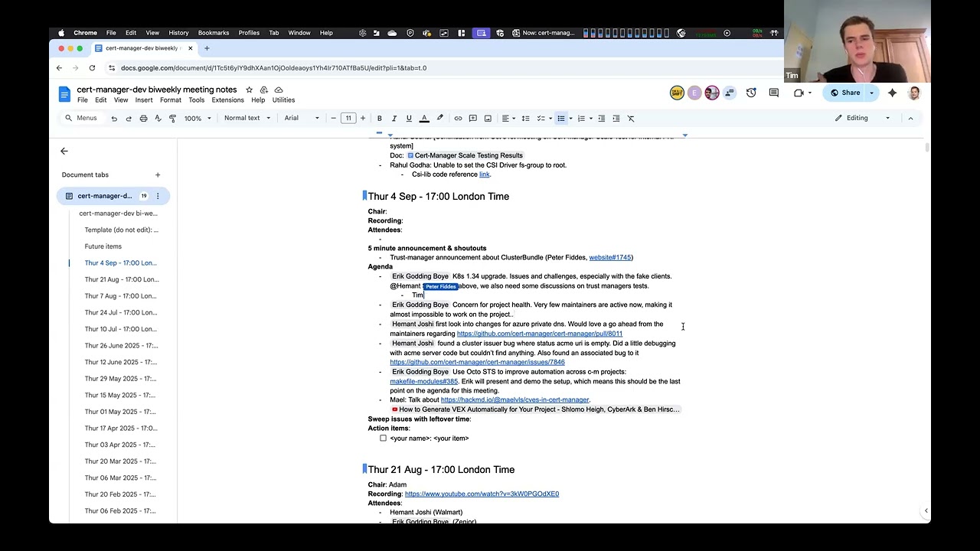Star the document title
The width and height of the screenshot is (980, 551).
click(x=249, y=90)
